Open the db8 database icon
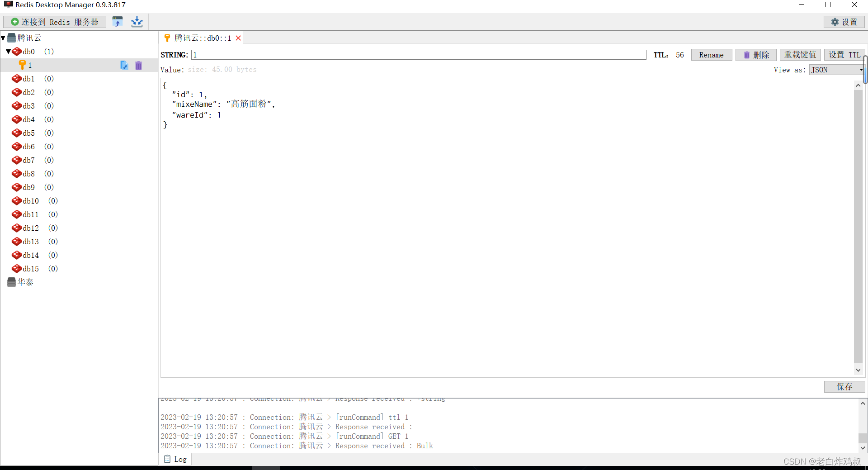The image size is (868, 470). [17, 174]
